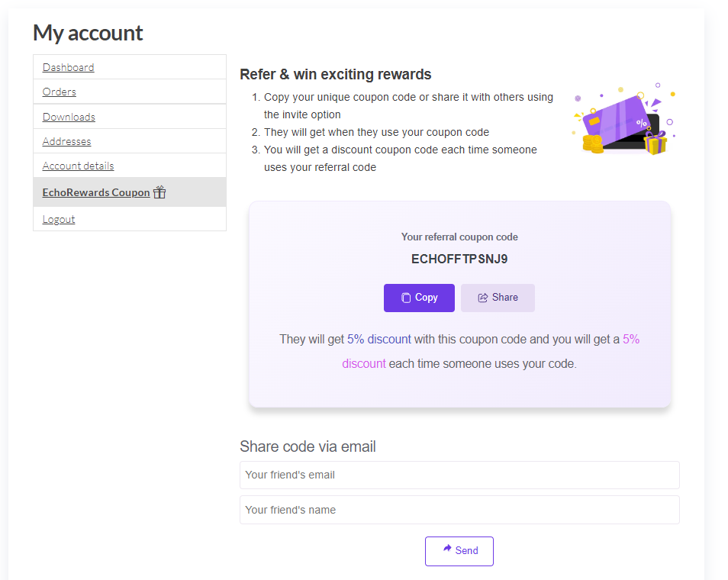728x580 pixels.
Task: Click the My account page heading
Action: click(88, 33)
